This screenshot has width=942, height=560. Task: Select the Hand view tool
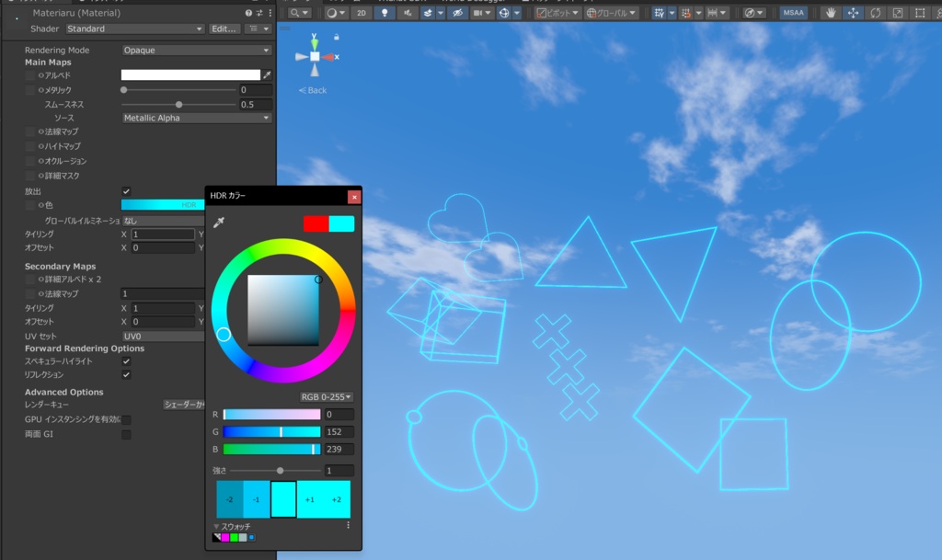point(831,13)
